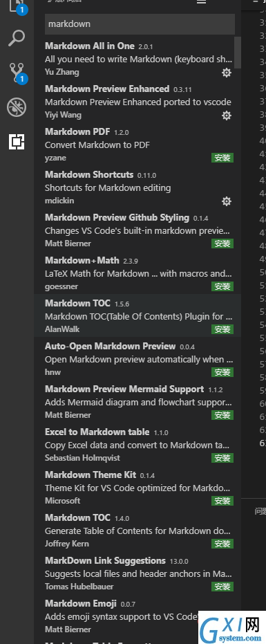
Task: Install the Markdown PDF extension
Action: (x=222, y=158)
